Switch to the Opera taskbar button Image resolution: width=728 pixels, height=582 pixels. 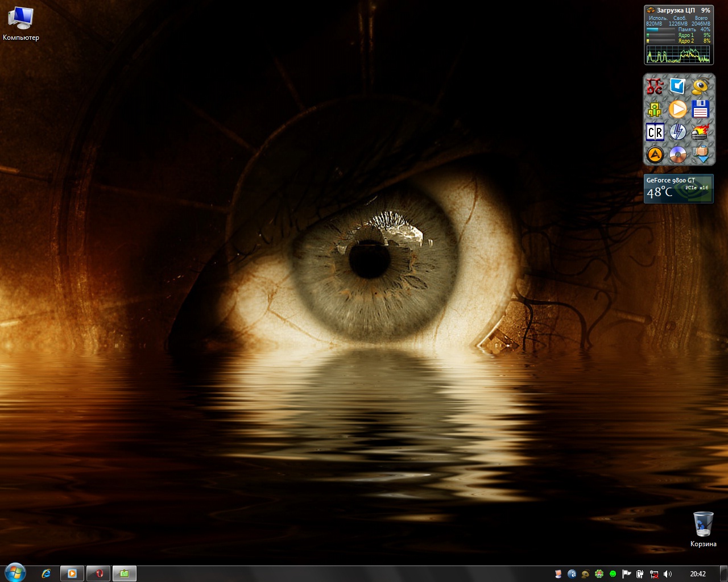click(x=98, y=573)
